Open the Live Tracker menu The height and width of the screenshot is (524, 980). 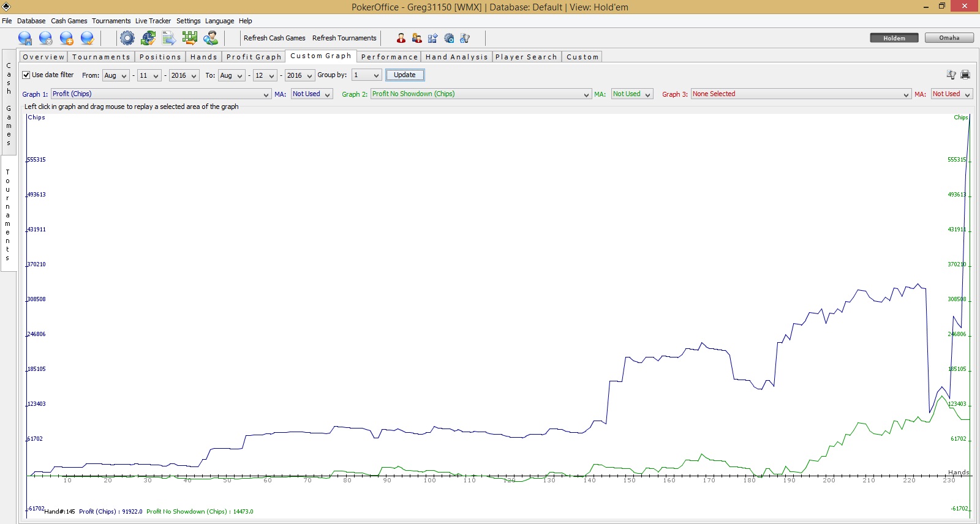pos(153,21)
